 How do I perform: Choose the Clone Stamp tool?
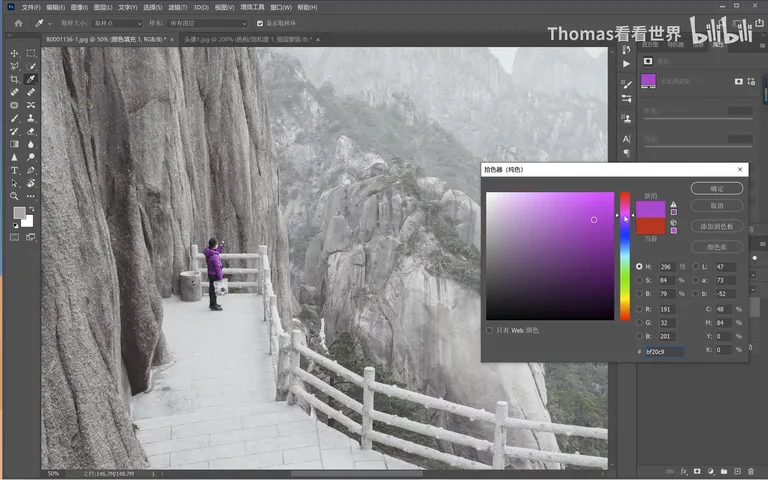[31, 118]
